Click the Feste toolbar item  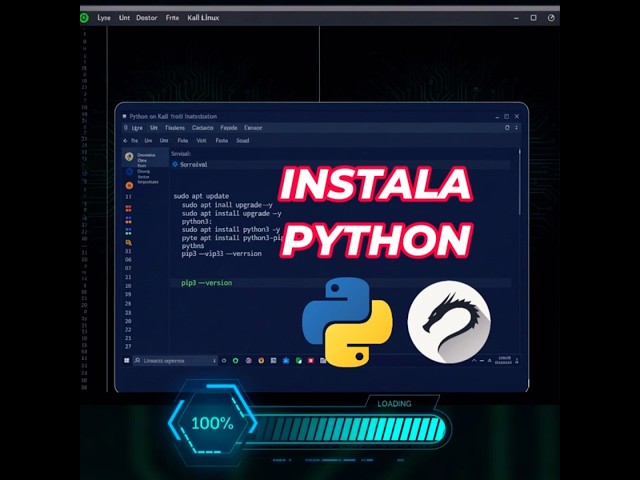222,140
